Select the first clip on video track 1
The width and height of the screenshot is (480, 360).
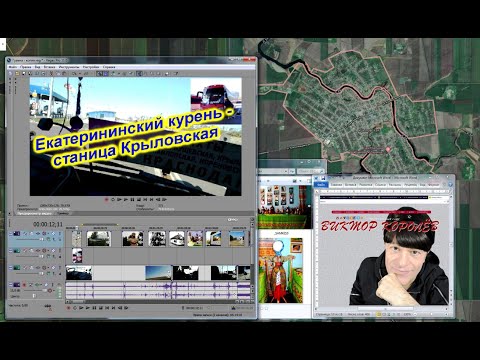click(77, 239)
